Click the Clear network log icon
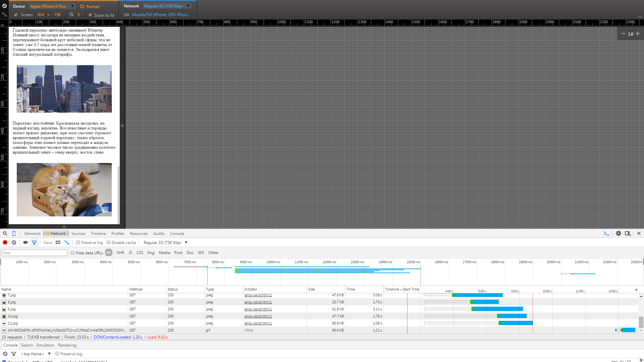Viewport: 644px width, 362px height. 14,242
